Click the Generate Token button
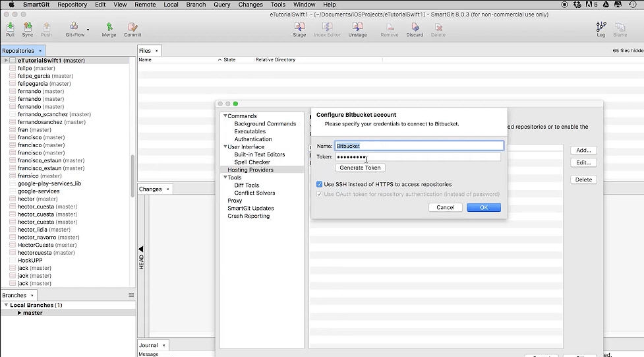The height and width of the screenshot is (357, 644). pos(360,168)
